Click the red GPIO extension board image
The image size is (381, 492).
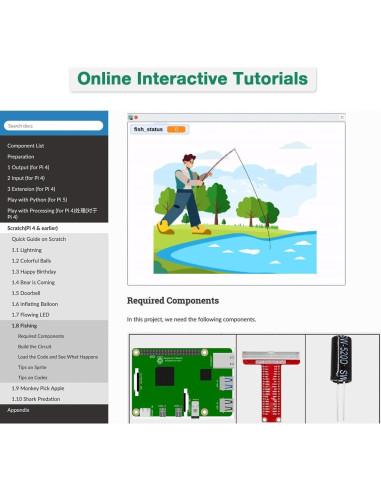click(x=271, y=386)
